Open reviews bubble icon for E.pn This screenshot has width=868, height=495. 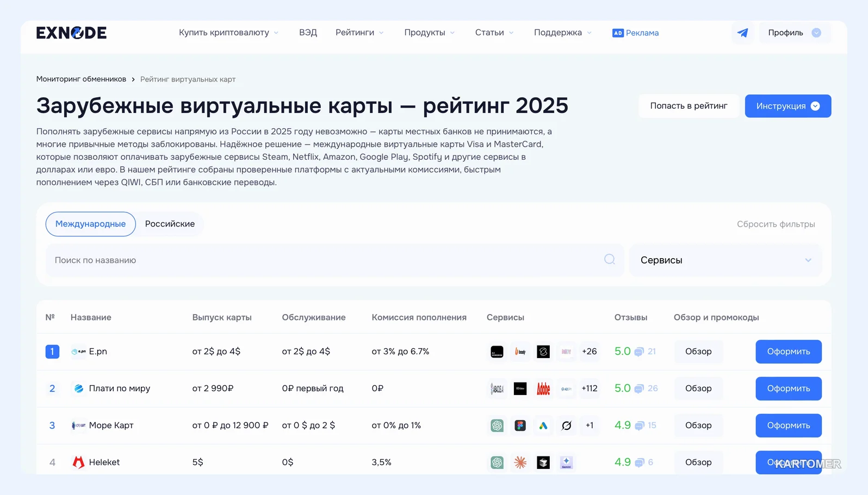[639, 352]
